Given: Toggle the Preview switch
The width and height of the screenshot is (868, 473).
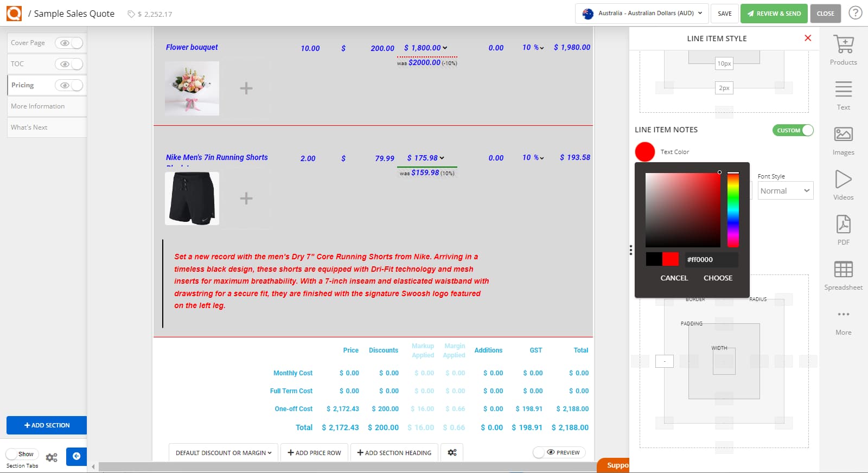Looking at the screenshot, I should 559,452.
